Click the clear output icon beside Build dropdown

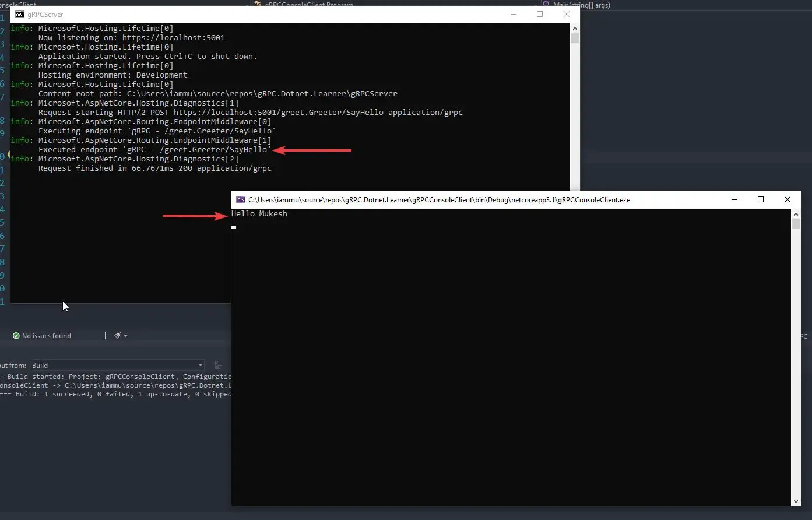(x=217, y=365)
